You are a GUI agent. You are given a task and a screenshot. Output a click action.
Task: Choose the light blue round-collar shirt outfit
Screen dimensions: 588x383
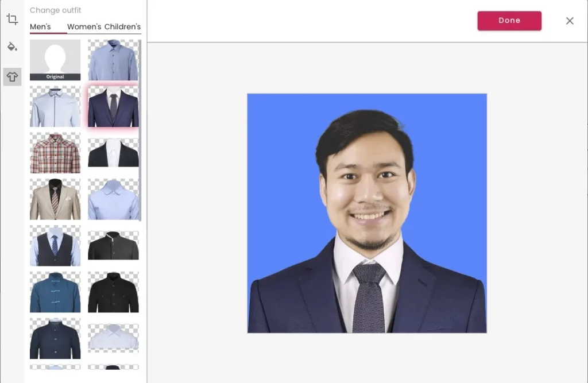pos(113,199)
